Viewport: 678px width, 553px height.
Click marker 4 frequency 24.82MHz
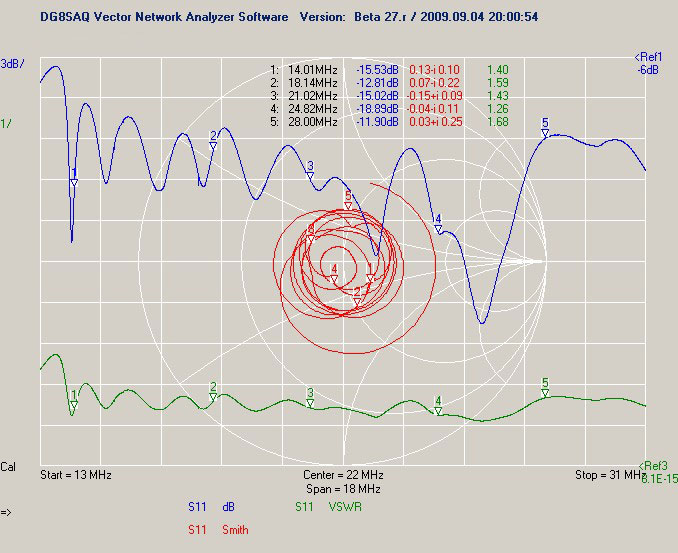tap(313, 109)
